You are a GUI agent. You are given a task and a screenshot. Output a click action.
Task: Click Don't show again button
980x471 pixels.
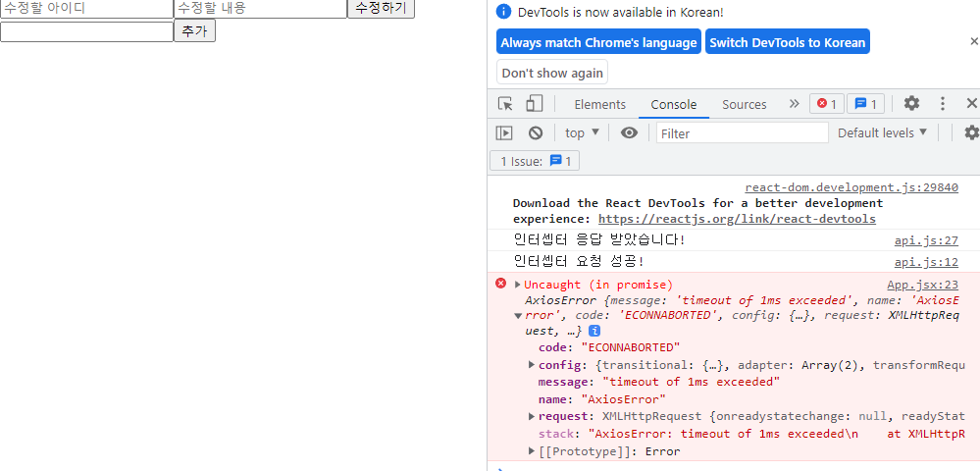(x=552, y=73)
